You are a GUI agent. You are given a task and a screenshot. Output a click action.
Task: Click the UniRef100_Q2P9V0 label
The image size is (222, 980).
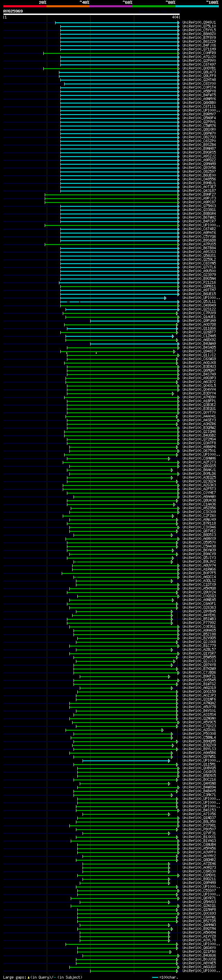pos(199,61)
